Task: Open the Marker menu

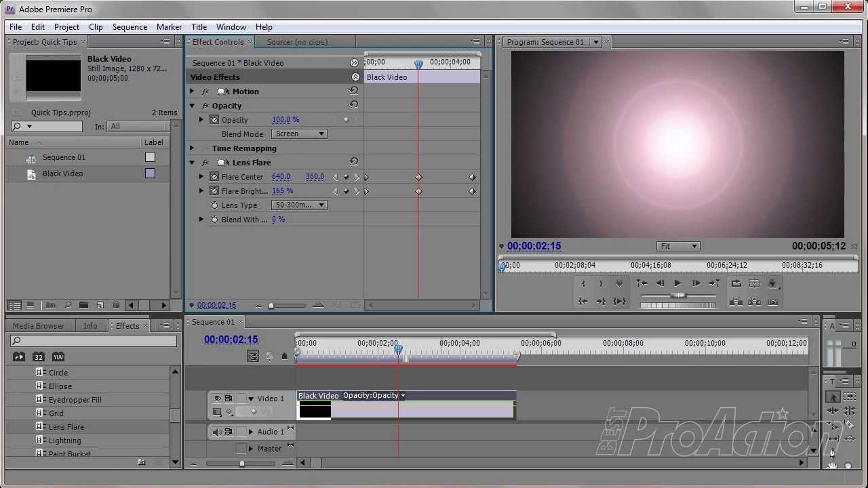Action: point(169,27)
